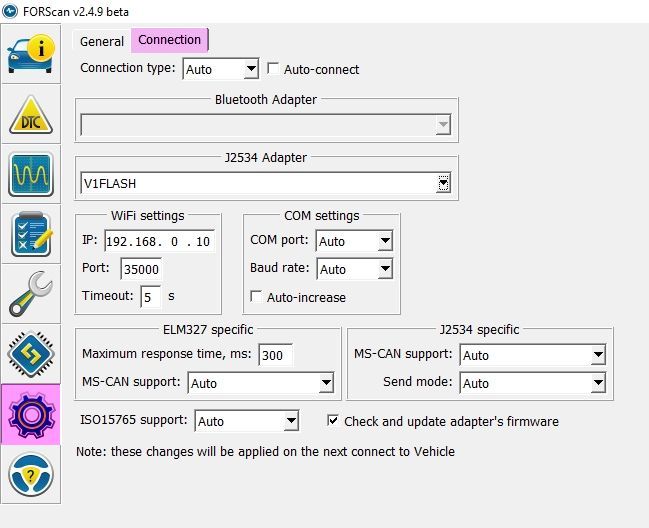Click the COM settings group label

(322, 216)
